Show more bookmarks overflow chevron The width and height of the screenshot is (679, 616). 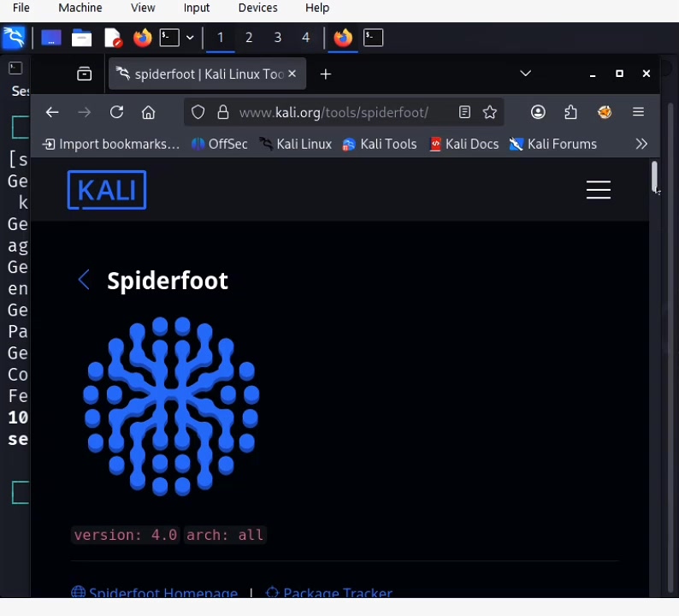[641, 144]
